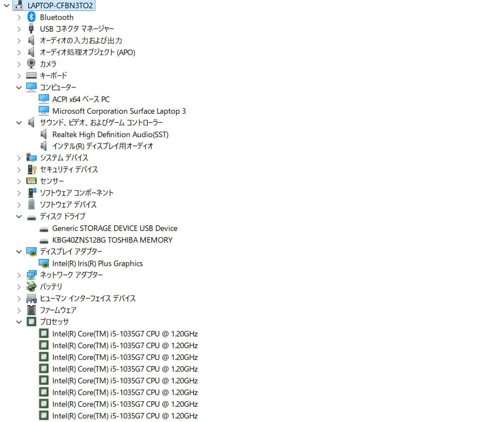Click the webcam icon next to カメラ
504x422 pixels.
click(31, 64)
